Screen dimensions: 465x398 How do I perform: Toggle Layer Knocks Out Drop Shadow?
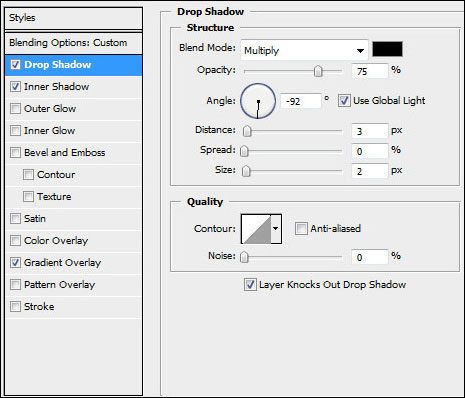click(250, 285)
